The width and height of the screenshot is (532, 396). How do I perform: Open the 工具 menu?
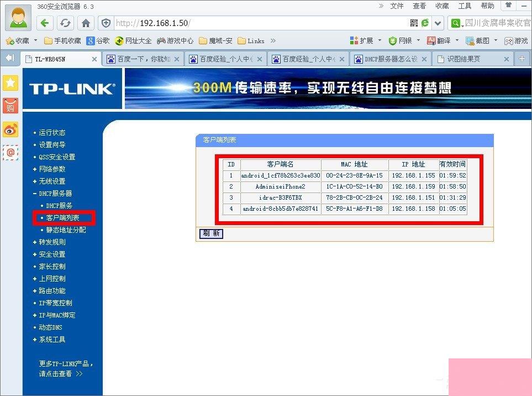(465, 6)
